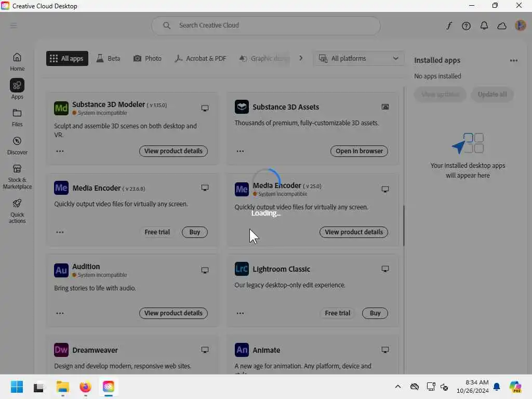Show hidden system tray icons chevron
Image resolution: width=532 pixels, height=399 pixels.
(x=398, y=387)
